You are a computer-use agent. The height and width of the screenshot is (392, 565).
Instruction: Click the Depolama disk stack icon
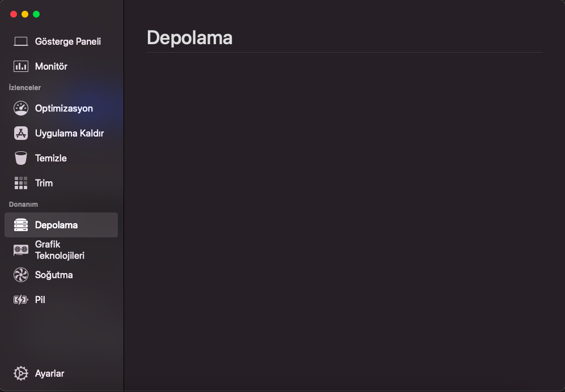click(21, 225)
